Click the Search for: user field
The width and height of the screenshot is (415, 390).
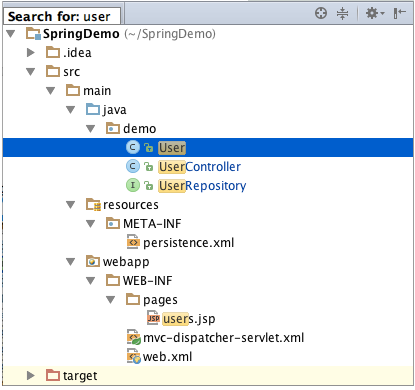(x=62, y=16)
